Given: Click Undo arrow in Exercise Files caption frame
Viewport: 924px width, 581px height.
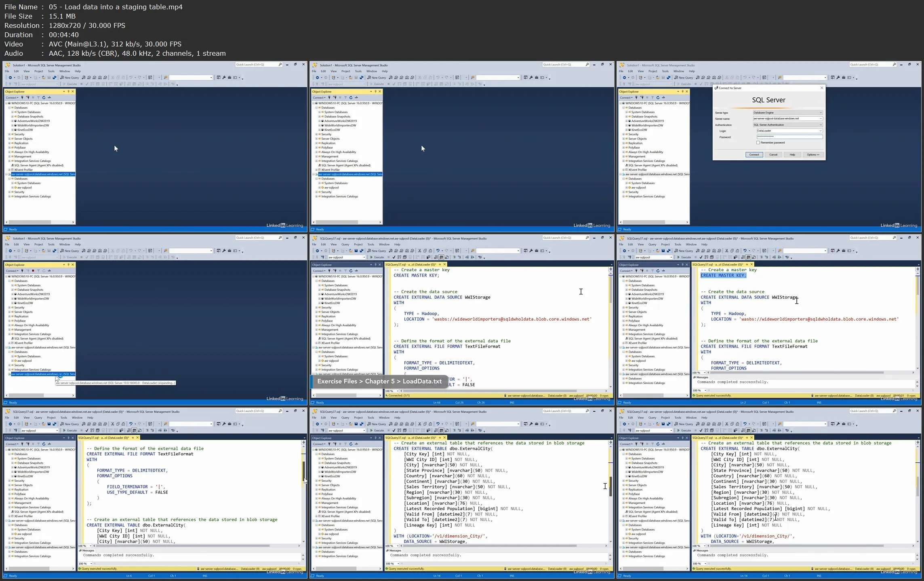Looking at the screenshot, I should pyautogui.click(x=438, y=251).
